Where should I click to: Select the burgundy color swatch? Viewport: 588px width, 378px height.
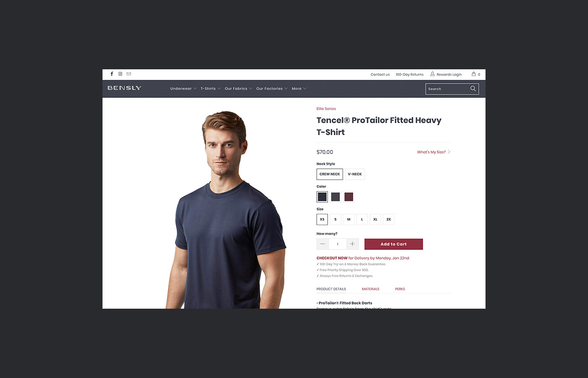click(x=349, y=197)
